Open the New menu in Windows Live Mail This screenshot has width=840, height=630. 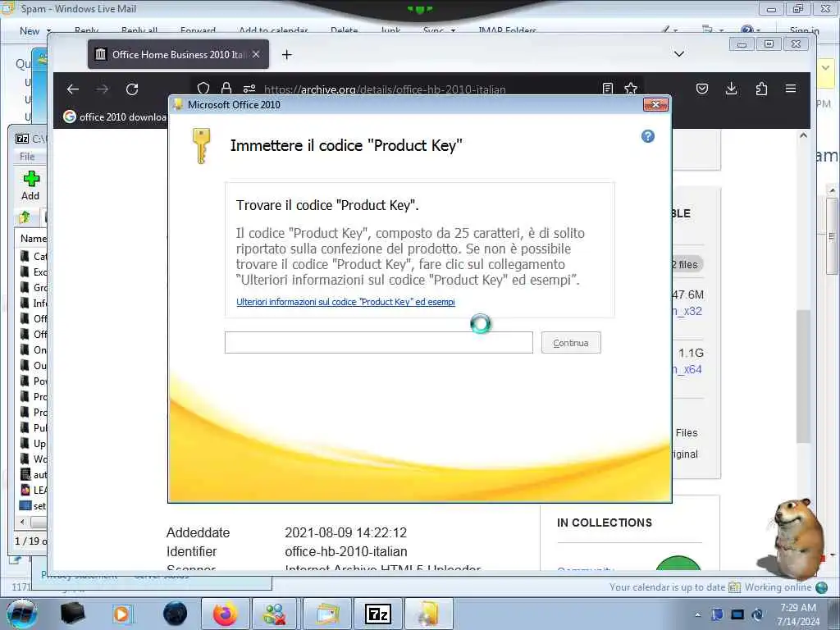point(34,31)
